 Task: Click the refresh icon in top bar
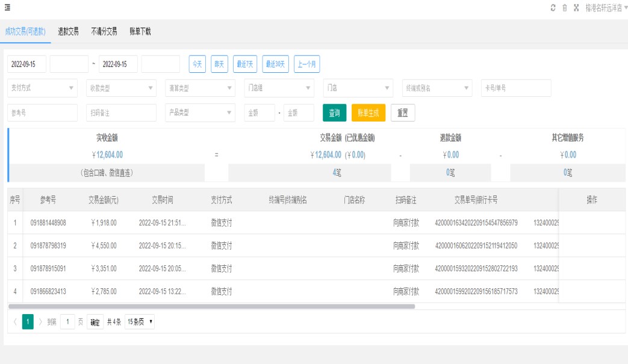(553, 8)
